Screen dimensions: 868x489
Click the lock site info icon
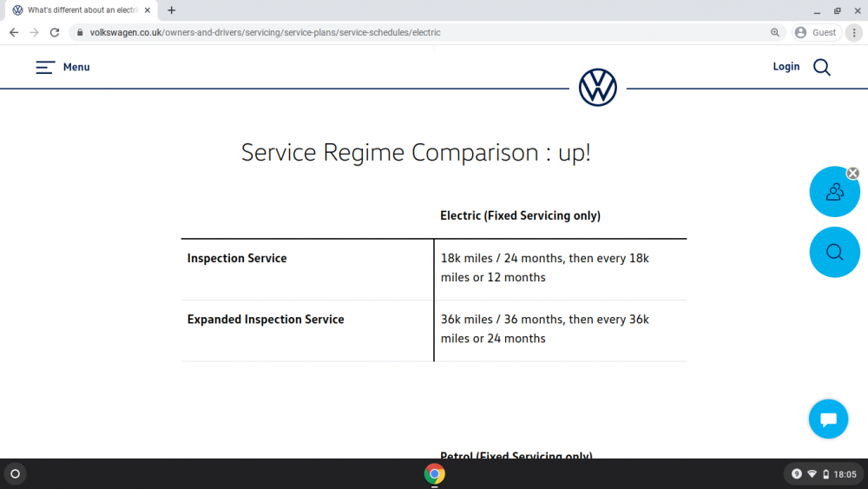point(80,33)
